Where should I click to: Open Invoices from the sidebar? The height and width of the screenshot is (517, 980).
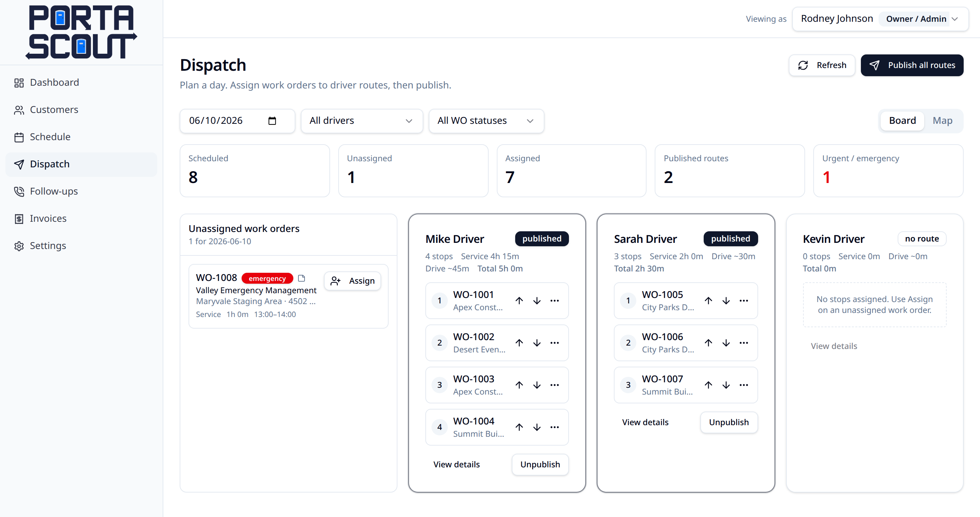(x=48, y=219)
